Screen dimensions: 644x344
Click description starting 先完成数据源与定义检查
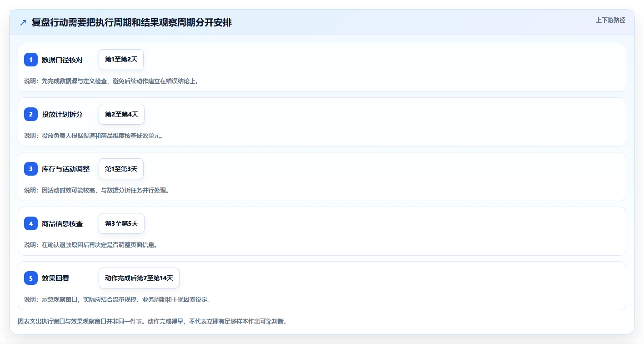pyautogui.click(x=111, y=81)
